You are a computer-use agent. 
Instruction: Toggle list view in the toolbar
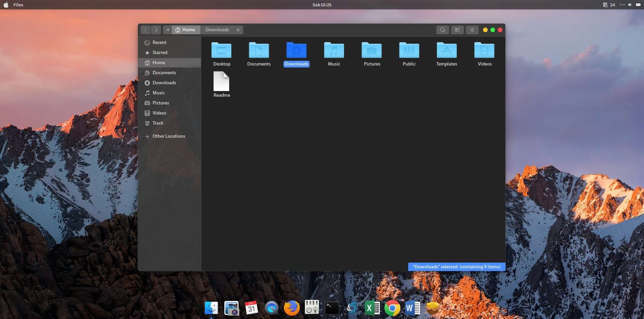457,30
